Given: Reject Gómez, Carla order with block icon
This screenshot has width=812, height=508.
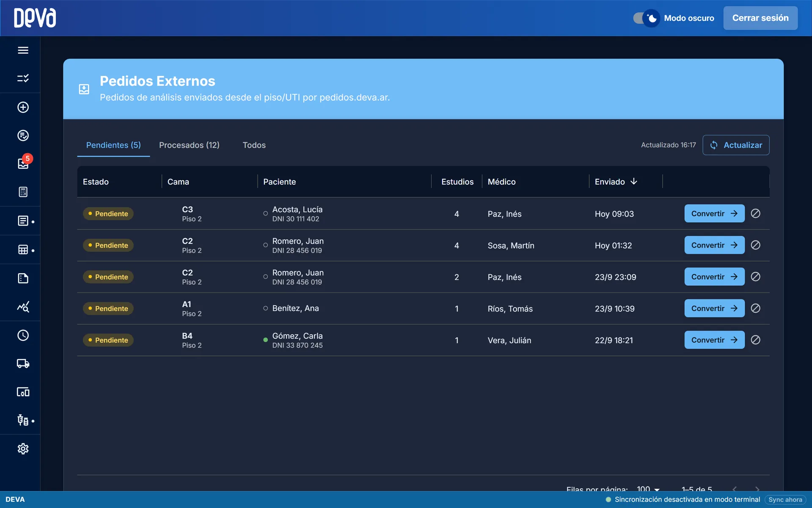Looking at the screenshot, I should [755, 340].
